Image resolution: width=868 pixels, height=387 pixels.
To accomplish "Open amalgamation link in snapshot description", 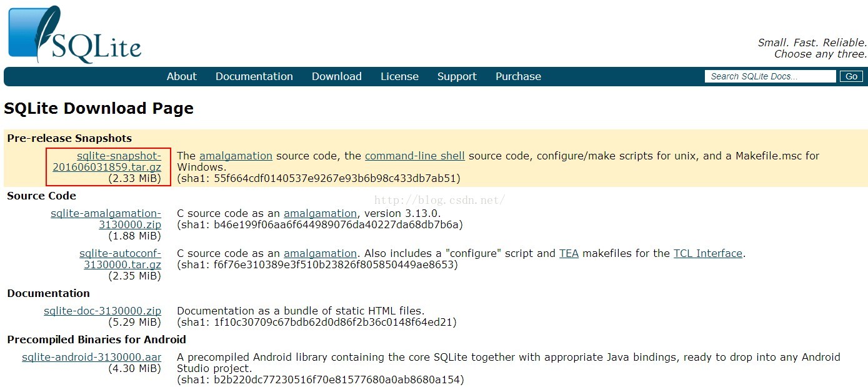I will (236, 156).
